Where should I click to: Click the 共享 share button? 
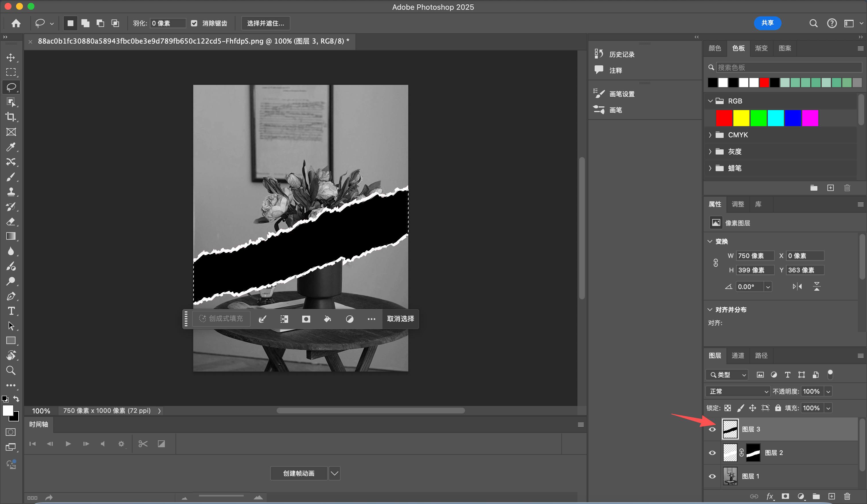(767, 23)
